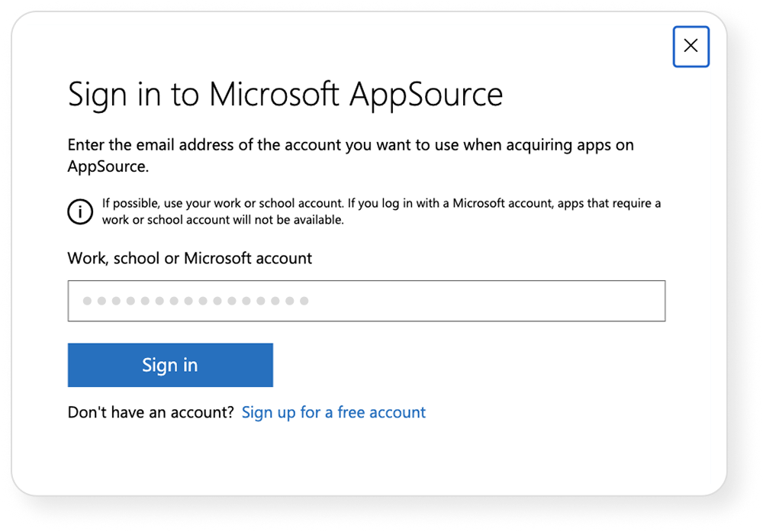Click the information circle icon
763x532 pixels.
pyautogui.click(x=80, y=211)
